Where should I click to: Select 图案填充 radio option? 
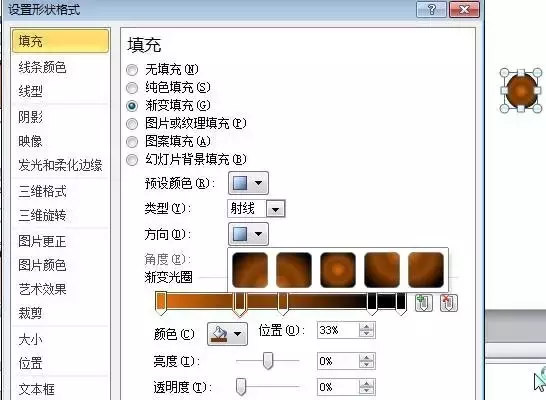132,142
